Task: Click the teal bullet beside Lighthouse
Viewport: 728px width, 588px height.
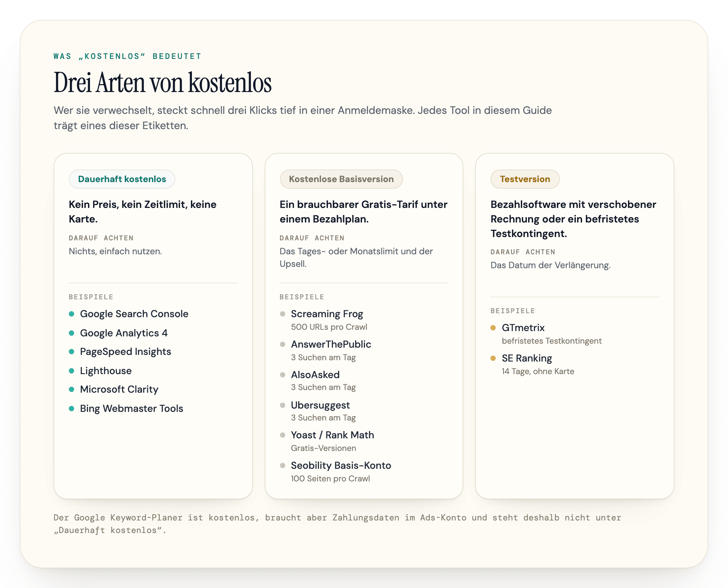Action: tap(71, 371)
